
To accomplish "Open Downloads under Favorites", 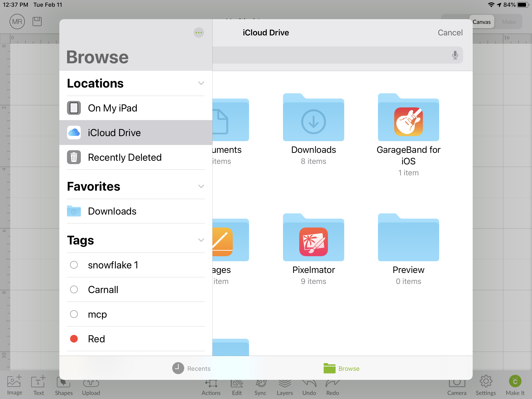I will tap(112, 211).
